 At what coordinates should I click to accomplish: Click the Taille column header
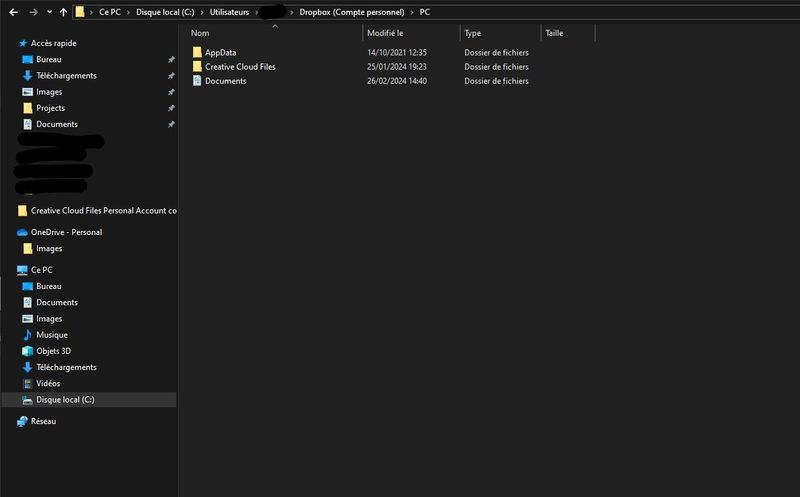554,33
